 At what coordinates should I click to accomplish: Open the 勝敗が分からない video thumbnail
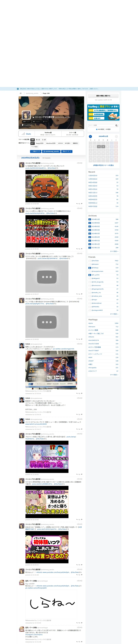pos(47,231)
